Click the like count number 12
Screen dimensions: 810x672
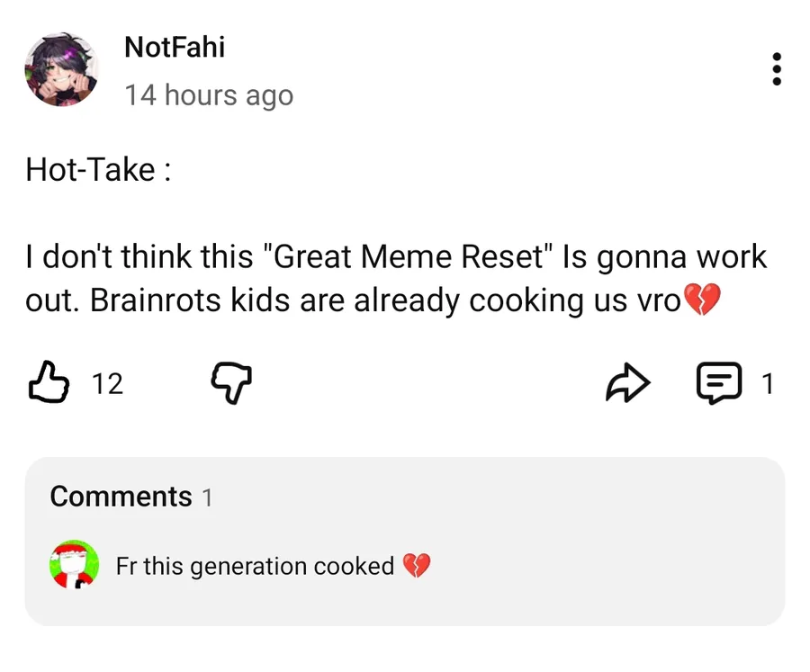108,384
